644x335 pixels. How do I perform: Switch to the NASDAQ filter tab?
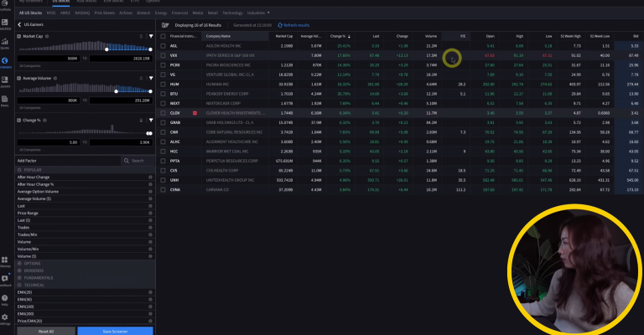(84, 13)
